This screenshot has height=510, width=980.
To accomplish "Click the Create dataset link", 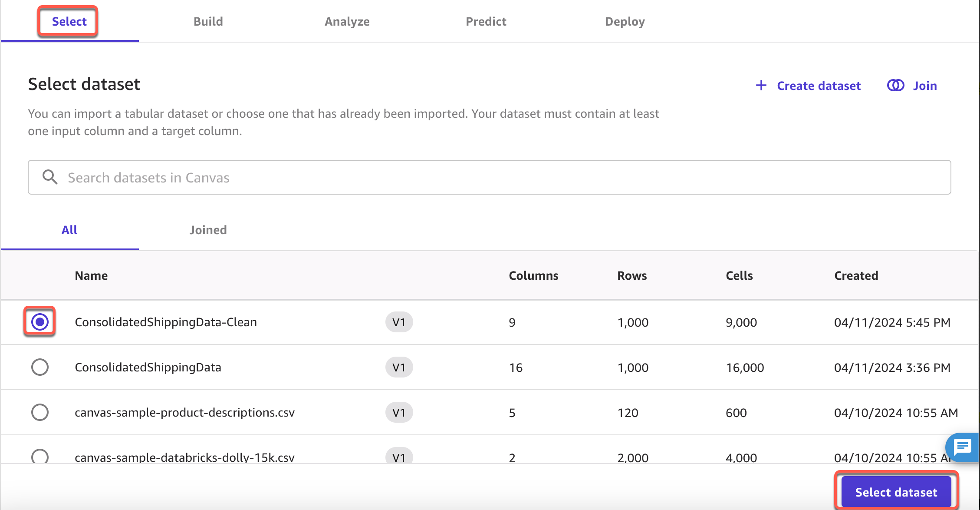I will click(819, 86).
